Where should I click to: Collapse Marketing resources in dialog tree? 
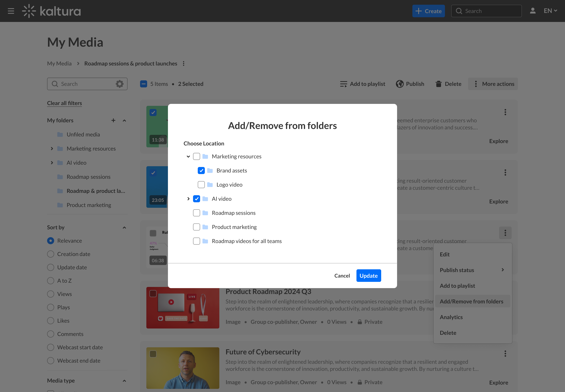coord(188,156)
